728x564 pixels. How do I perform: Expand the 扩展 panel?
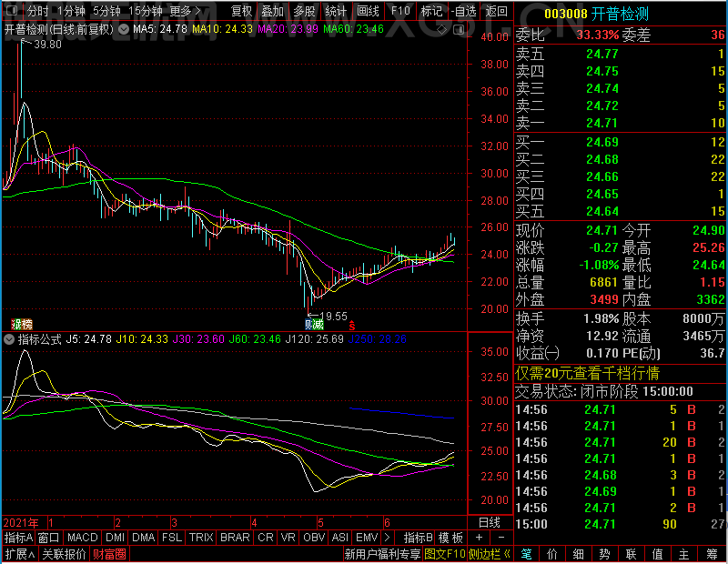[x=20, y=554]
